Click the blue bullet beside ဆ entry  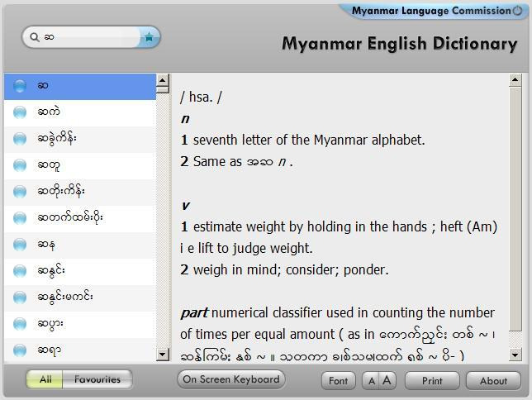pos(20,86)
